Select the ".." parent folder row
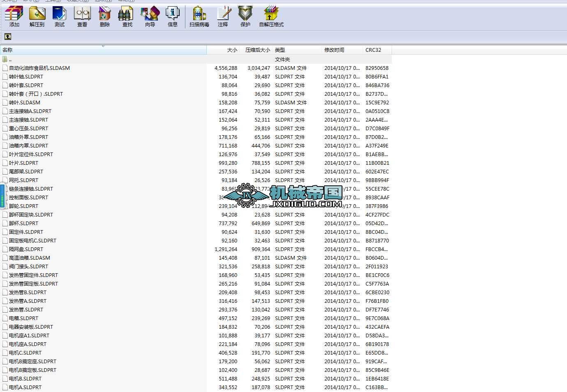The width and height of the screenshot is (567, 392). coord(196,59)
